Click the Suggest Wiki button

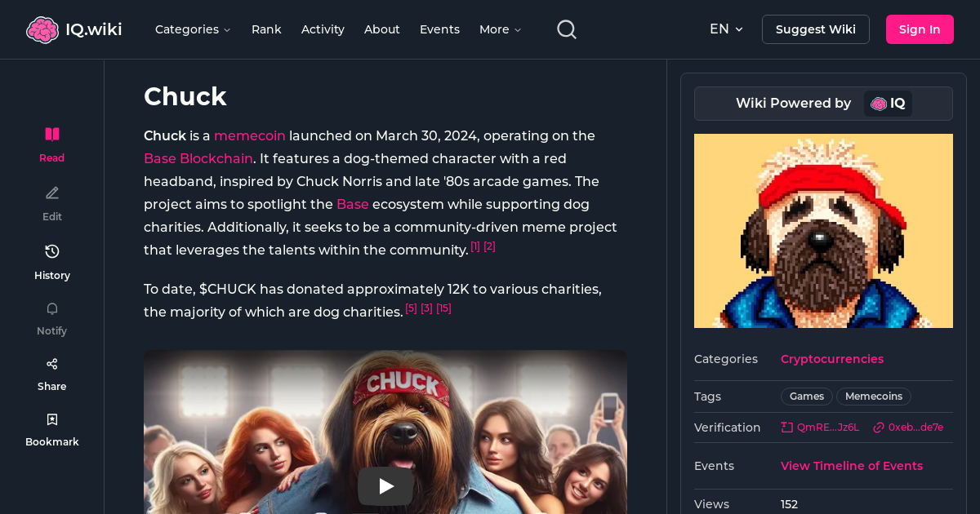coord(815,29)
